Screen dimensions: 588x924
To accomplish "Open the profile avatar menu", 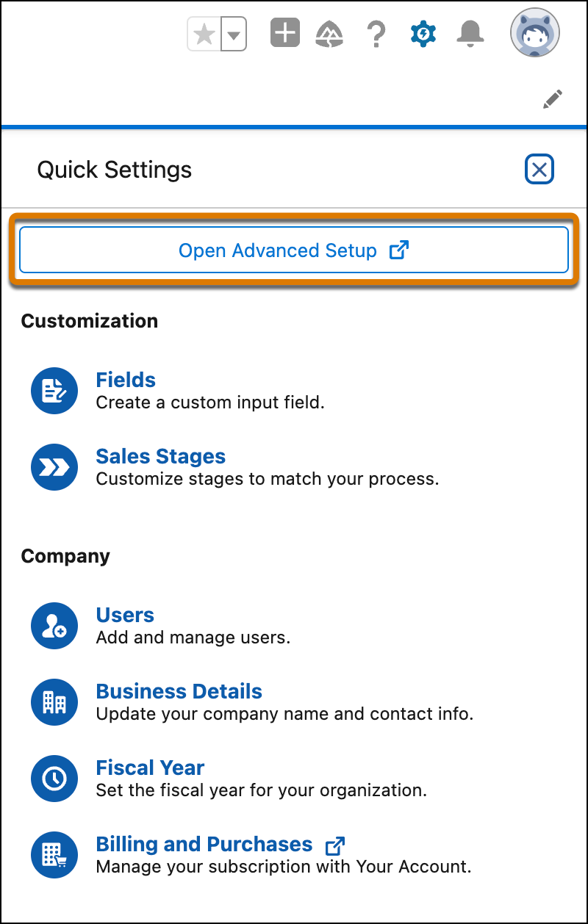I will pos(535,32).
